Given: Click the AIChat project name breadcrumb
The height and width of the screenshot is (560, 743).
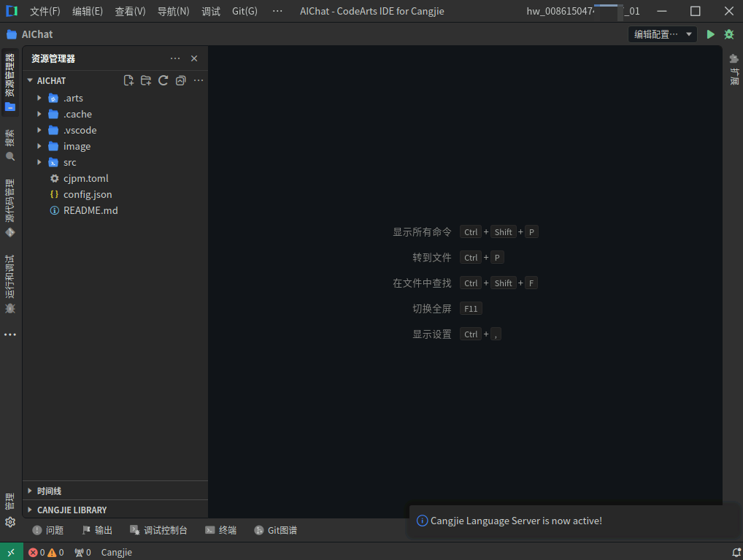Looking at the screenshot, I should pyautogui.click(x=37, y=34).
